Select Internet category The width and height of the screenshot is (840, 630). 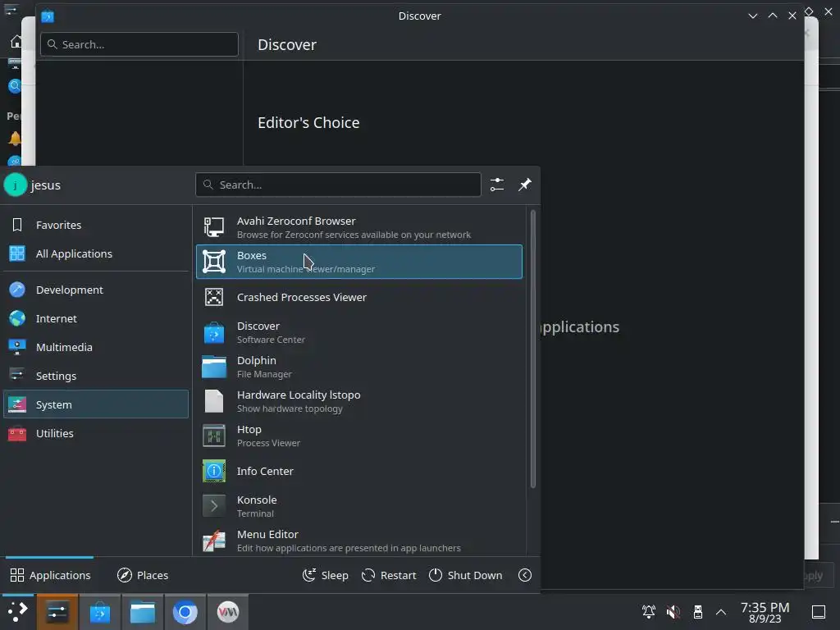(96, 318)
